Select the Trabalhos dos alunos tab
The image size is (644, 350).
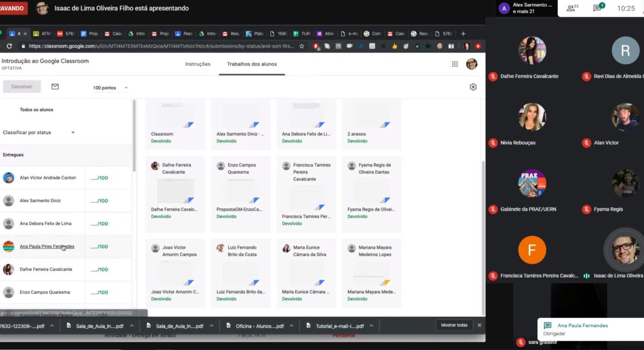(x=252, y=64)
